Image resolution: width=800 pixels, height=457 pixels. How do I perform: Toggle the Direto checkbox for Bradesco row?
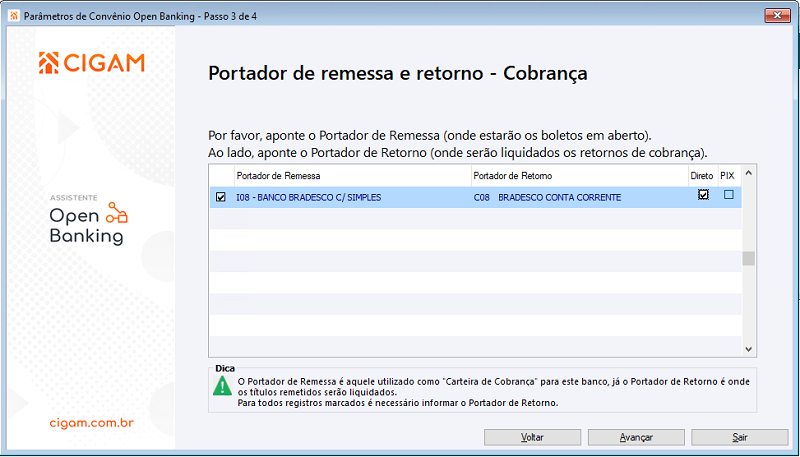pyautogui.click(x=703, y=194)
